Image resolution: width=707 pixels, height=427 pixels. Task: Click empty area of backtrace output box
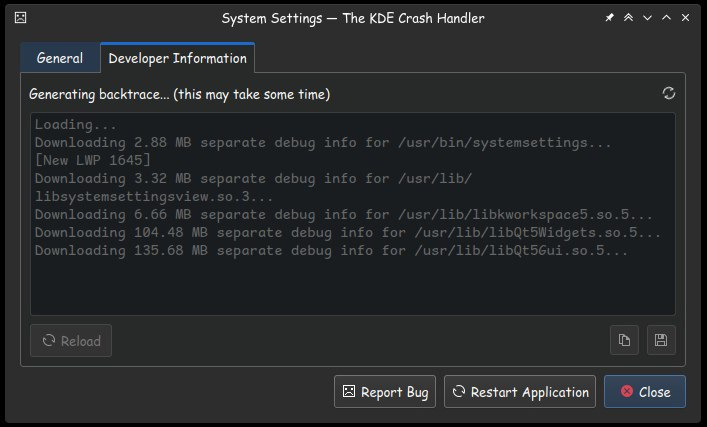(x=350, y=290)
